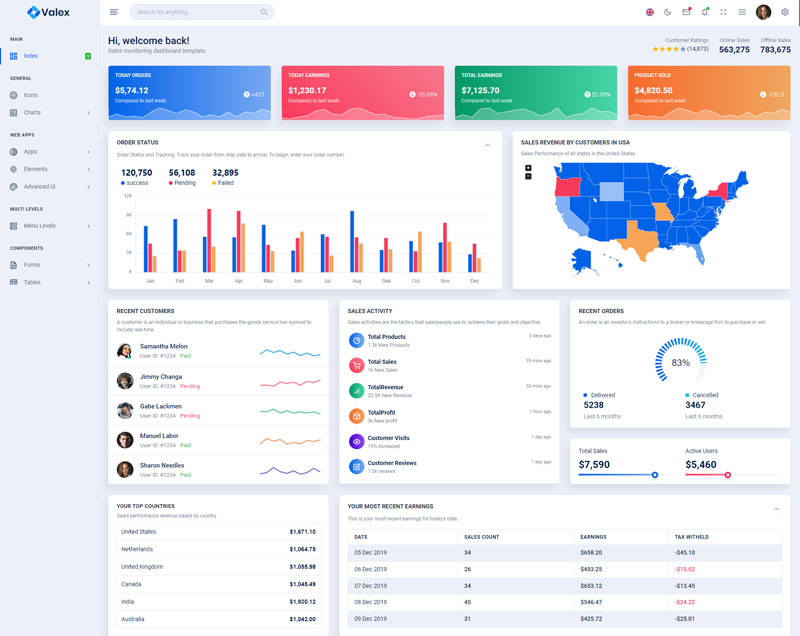Open the language selector flag icon
This screenshot has height=636, width=800.
[x=649, y=12]
